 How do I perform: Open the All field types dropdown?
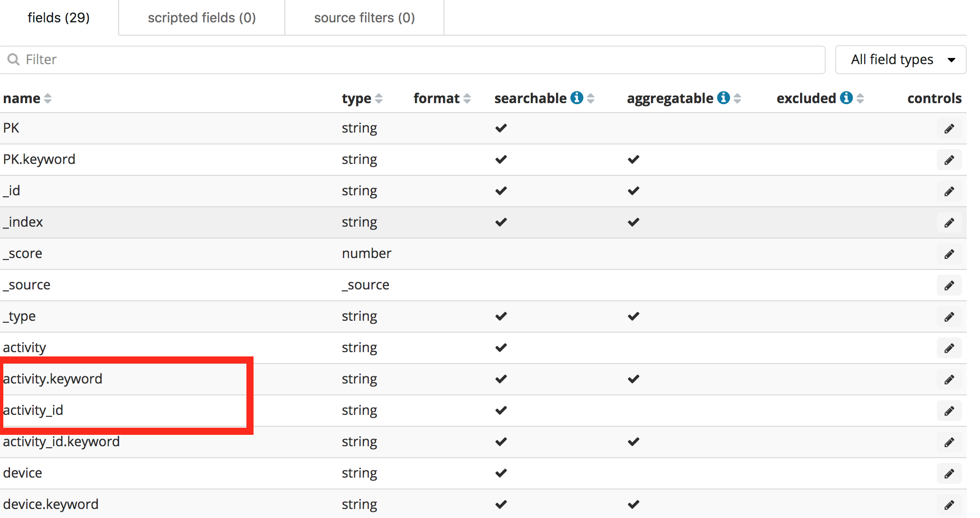click(900, 60)
